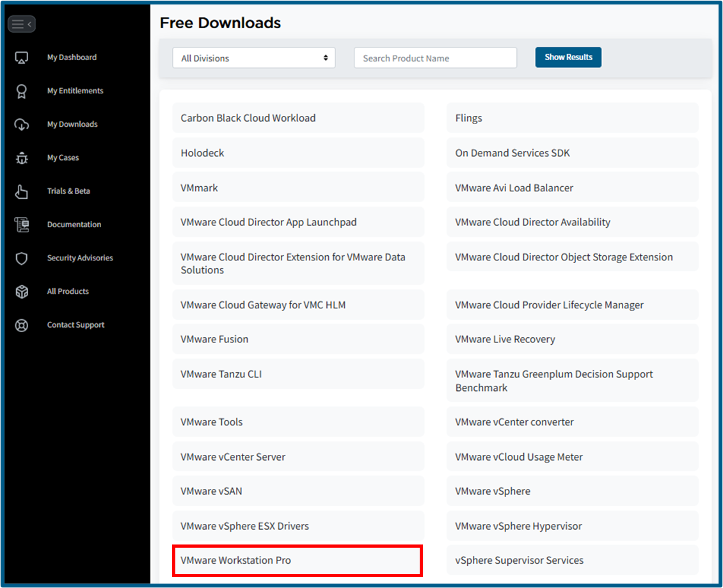The image size is (723, 588).
Task: Select VMware Cloud Provider Lifecycle Manager
Action: coord(572,305)
